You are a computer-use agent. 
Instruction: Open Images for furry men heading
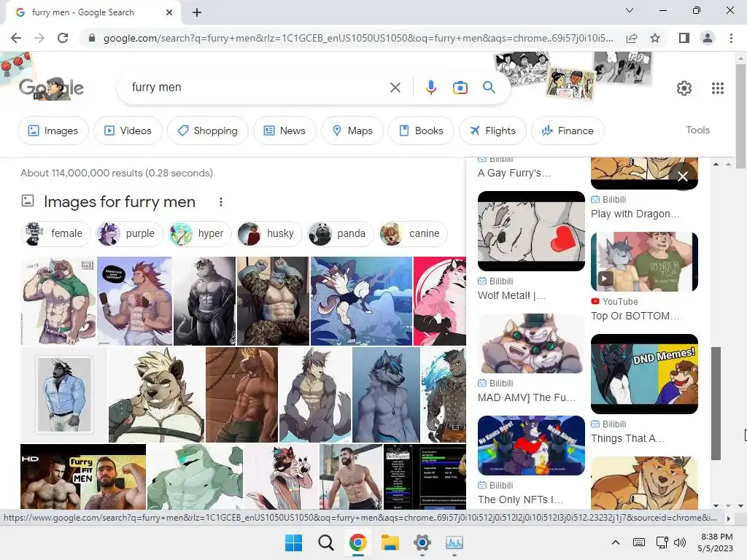[x=120, y=202]
